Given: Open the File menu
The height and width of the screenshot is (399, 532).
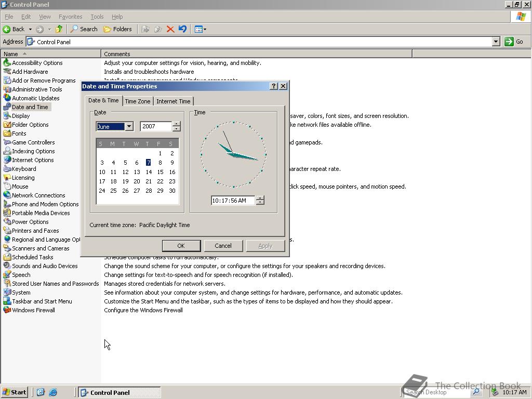Looking at the screenshot, I should tap(9, 17).
